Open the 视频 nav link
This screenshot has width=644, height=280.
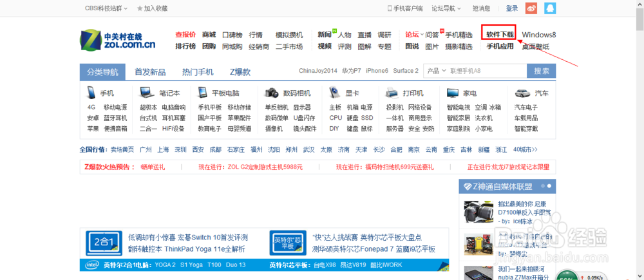pyautogui.click(x=325, y=46)
